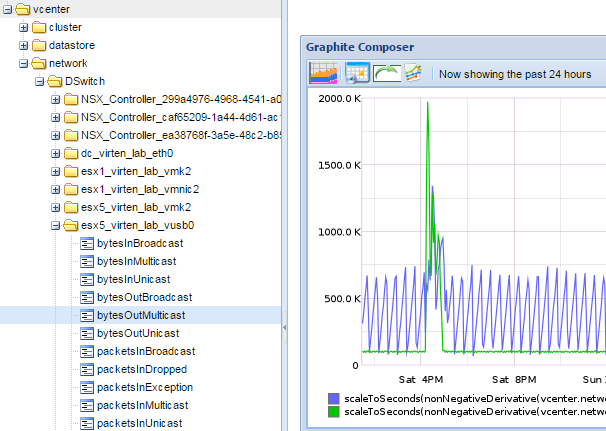
Task: Click the Graphite Composer title bar
Action: coord(453,47)
